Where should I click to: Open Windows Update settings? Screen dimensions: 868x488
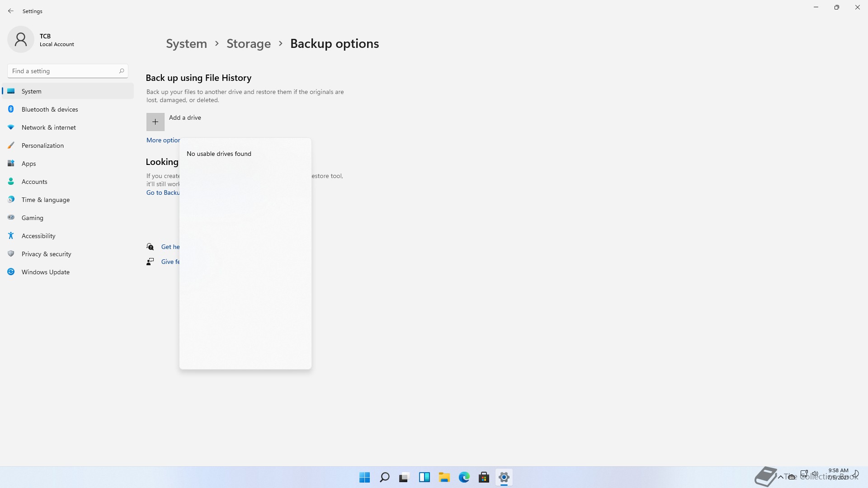(68, 272)
